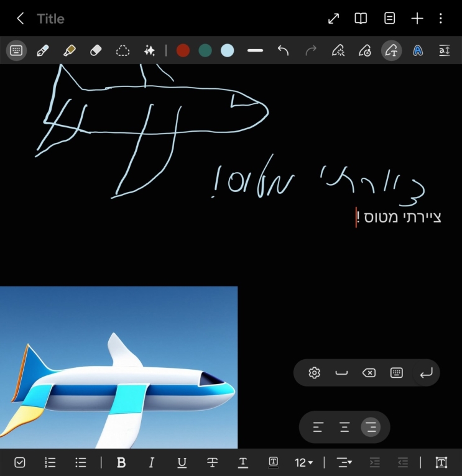The image size is (462, 476).
Task: Align text to the center
Action: (x=344, y=427)
